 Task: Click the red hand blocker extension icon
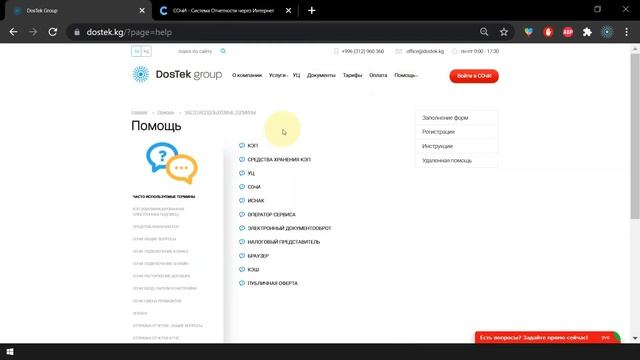(x=548, y=32)
